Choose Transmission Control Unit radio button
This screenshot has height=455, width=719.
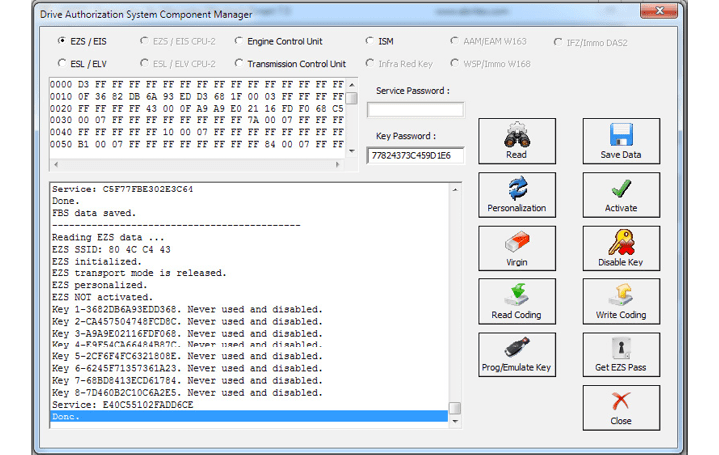pyautogui.click(x=239, y=64)
